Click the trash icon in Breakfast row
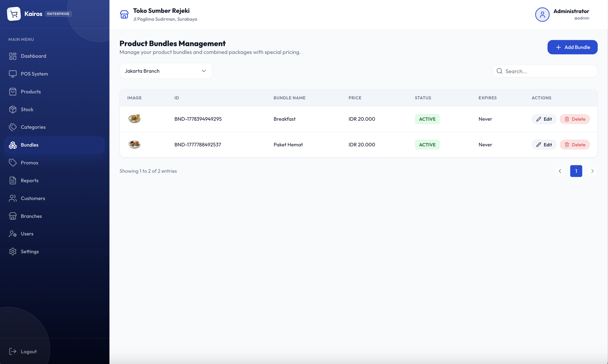The width and height of the screenshot is (608, 364). coord(567,119)
